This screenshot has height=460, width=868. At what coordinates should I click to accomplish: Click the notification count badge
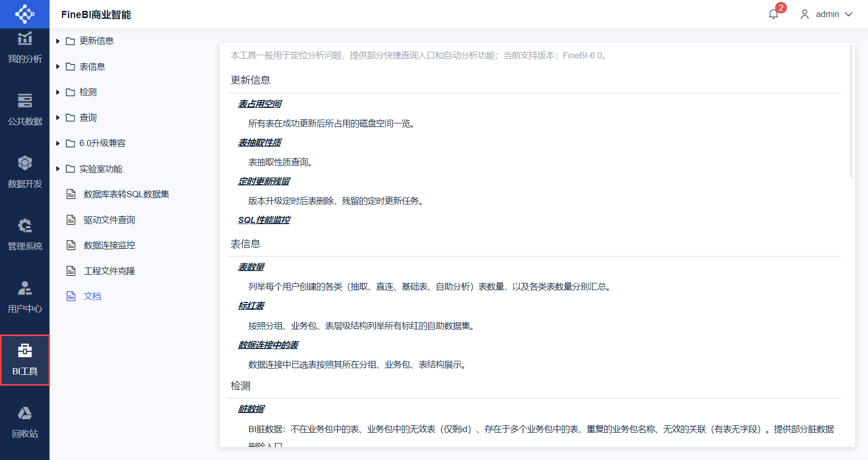(x=781, y=8)
